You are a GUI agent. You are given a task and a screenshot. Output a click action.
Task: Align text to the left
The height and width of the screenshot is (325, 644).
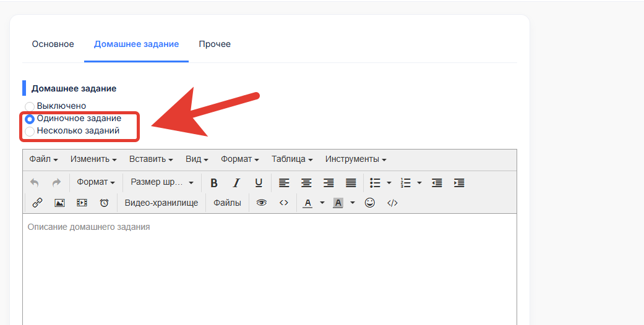pyautogui.click(x=284, y=183)
